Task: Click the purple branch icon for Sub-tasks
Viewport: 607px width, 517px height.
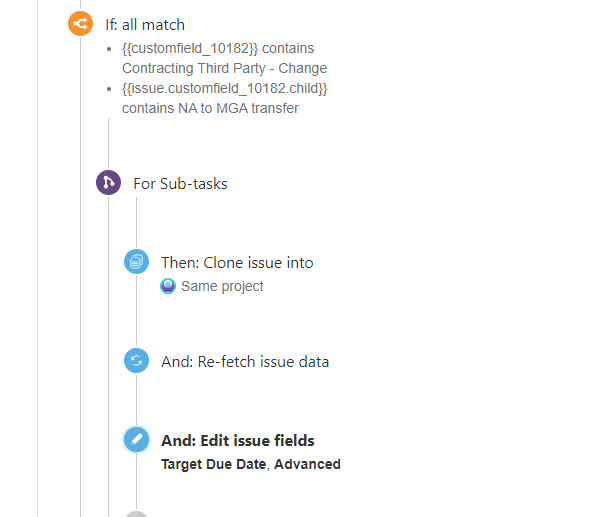Action: [x=108, y=182]
